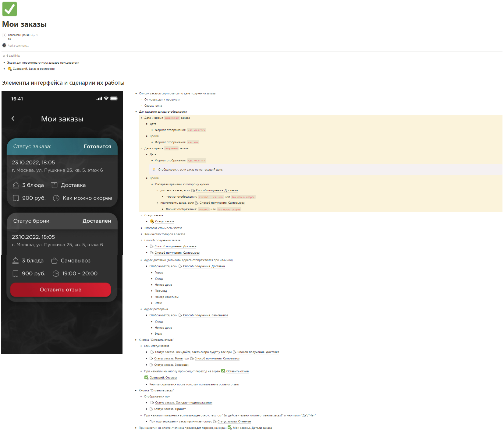The width and height of the screenshot is (504, 433).
Task: Click the delivery icon beside 'Доставка'
Action: pos(54,185)
